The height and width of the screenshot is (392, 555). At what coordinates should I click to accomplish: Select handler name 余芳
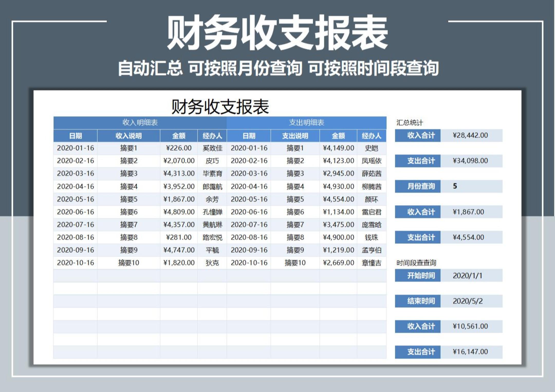[212, 199]
